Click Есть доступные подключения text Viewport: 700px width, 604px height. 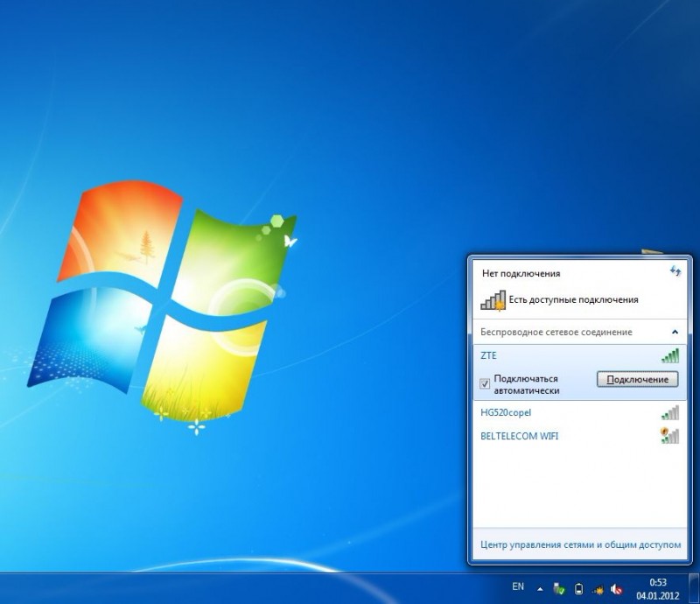pos(573,299)
